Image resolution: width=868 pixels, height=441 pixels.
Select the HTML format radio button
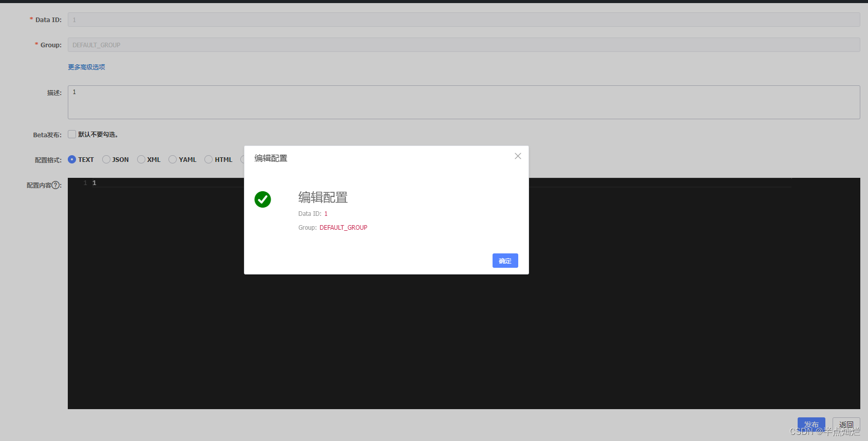[x=209, y=159]
